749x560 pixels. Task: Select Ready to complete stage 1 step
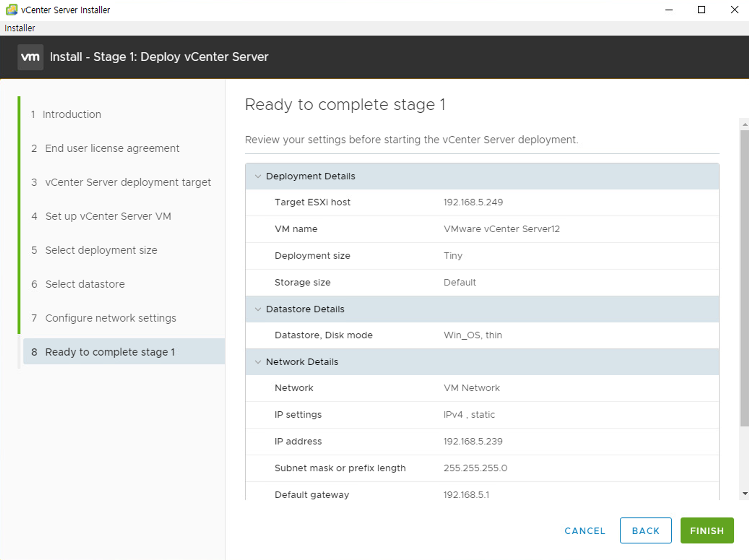tap(110, 352)
